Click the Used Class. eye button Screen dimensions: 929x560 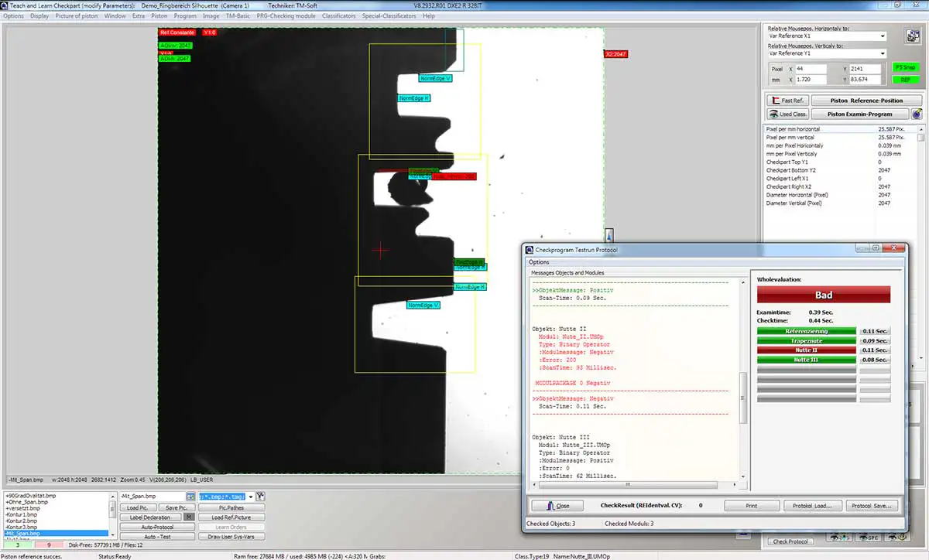[x=787, y=114]
